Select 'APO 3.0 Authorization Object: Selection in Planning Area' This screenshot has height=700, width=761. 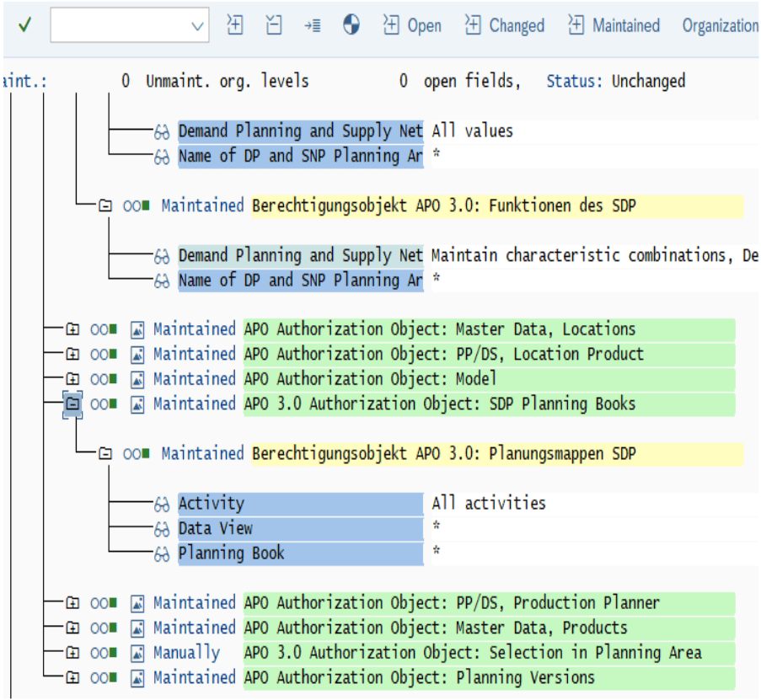[489, 653]
